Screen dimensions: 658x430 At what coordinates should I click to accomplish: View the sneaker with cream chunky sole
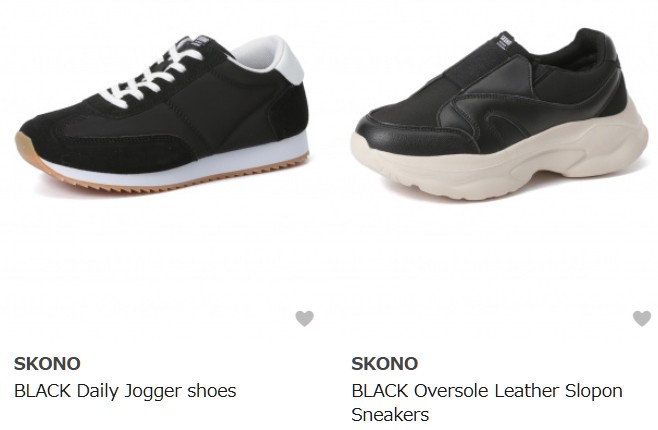[501, 114]
